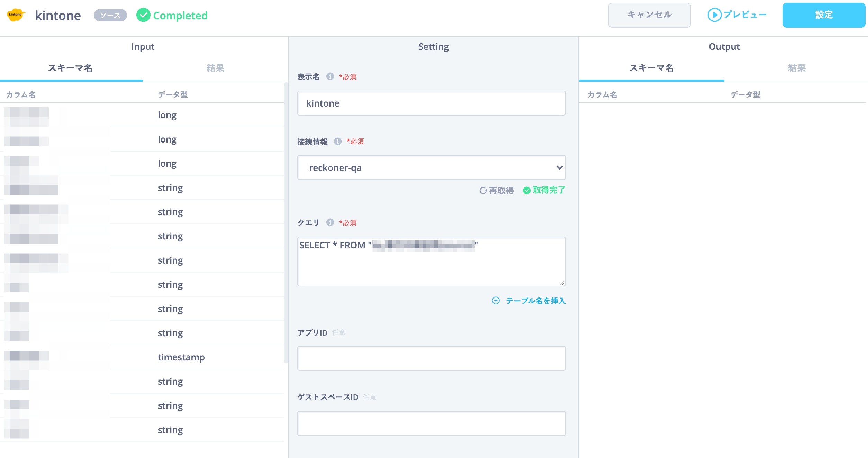Click the 再取得 refresh icon

pyautogui.click(x=483, y=191)
